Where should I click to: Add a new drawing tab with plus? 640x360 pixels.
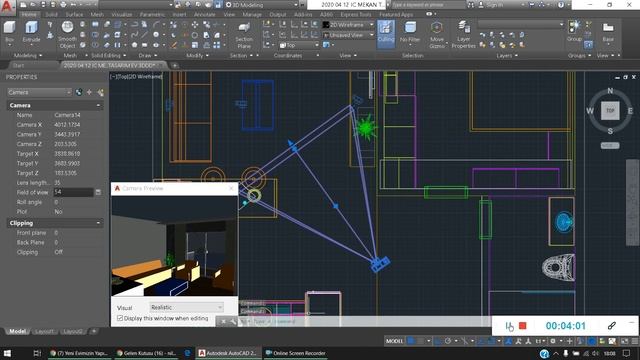click(x=175, y=65)
